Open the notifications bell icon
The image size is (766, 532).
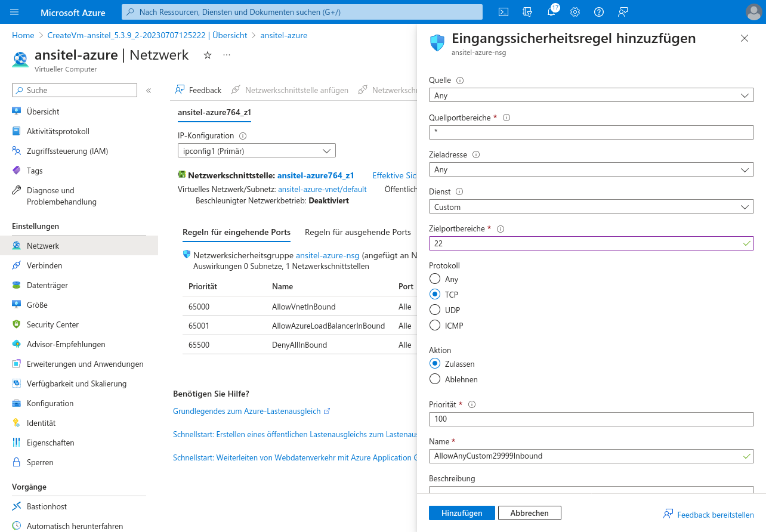(551, 12)
